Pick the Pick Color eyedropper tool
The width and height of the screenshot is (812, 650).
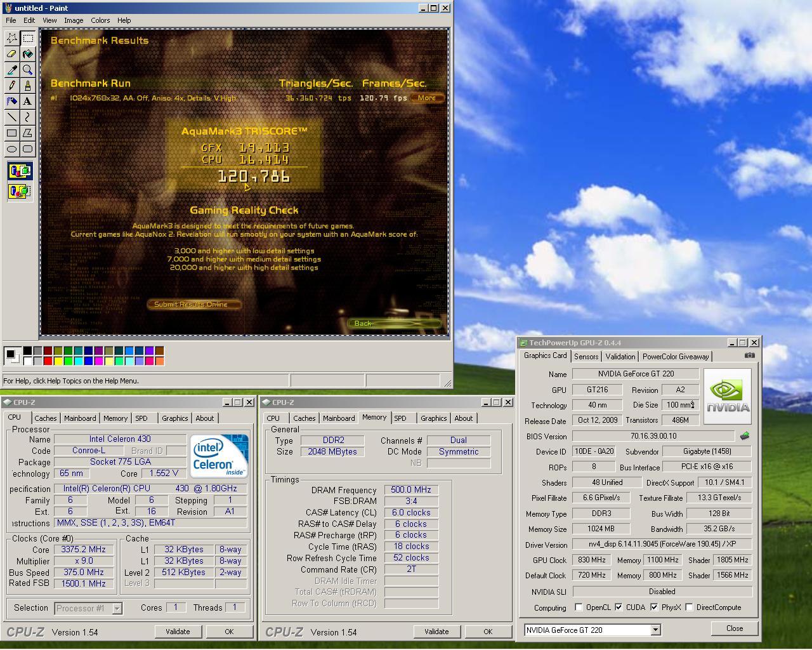[11, 70]
